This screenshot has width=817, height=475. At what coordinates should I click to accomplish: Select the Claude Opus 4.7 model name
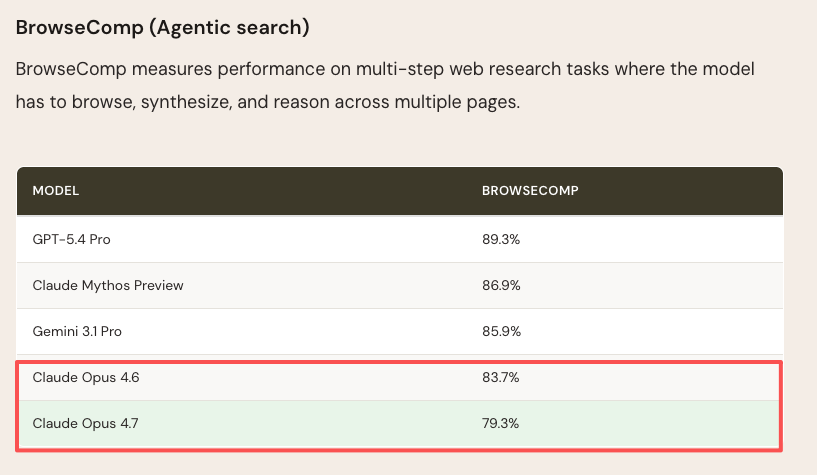pyautogui.click(x=85, y=423)
